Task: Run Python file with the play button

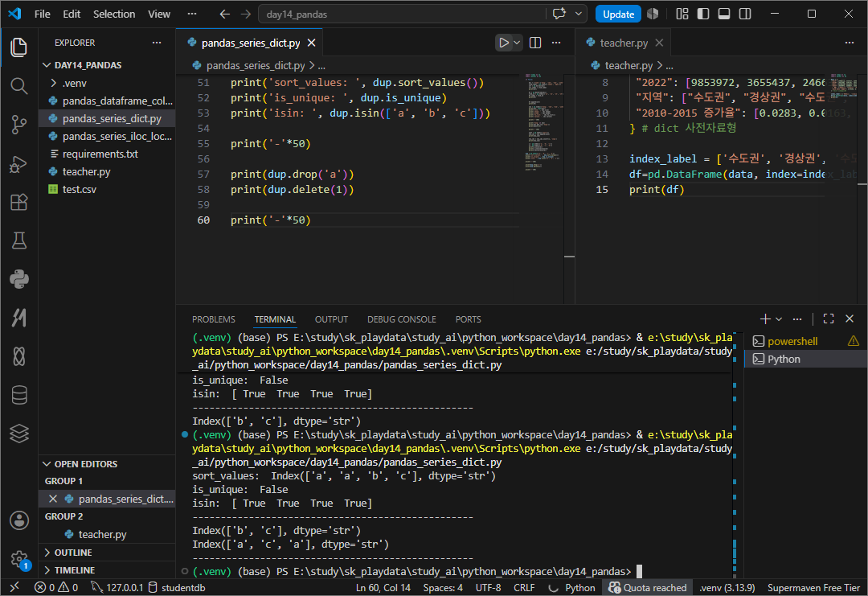Action: click(503, 43)
